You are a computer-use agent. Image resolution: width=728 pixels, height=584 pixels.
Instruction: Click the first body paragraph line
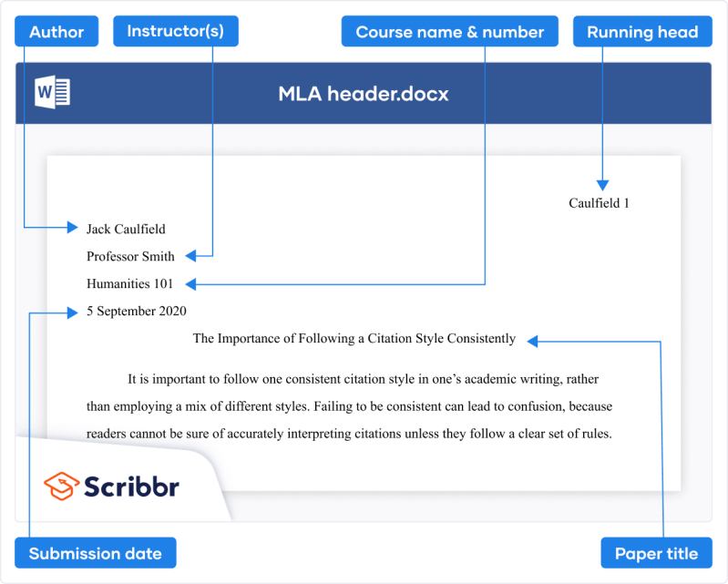[363, 379]
